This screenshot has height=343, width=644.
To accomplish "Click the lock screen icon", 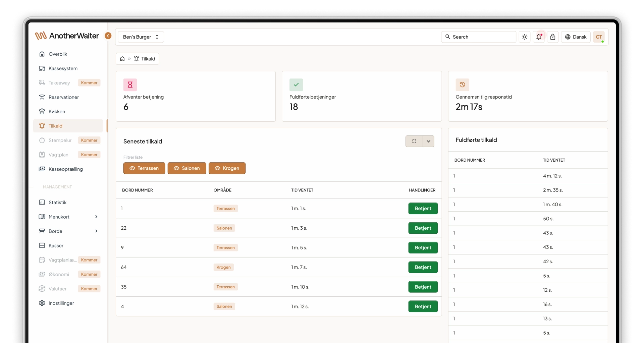I will (x=553, y=37).
